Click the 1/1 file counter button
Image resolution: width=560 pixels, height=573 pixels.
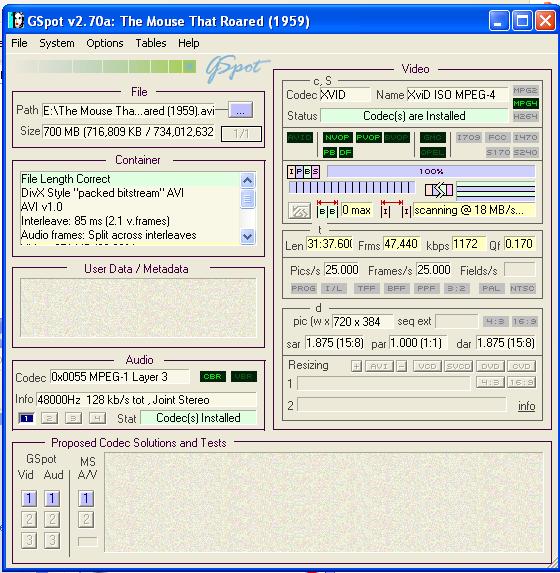tap(241, 134)
